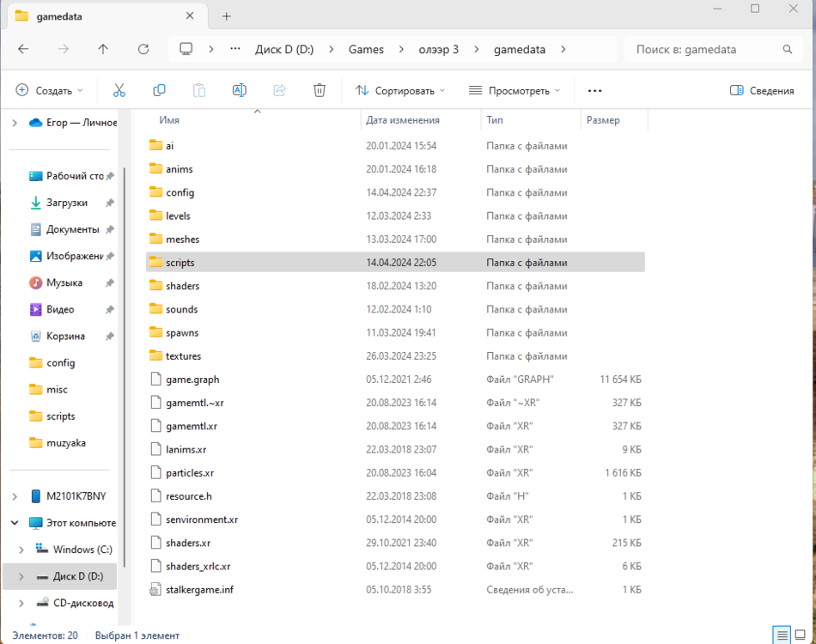
Task: Click the Delete trash icon
Action: (320, 90)
